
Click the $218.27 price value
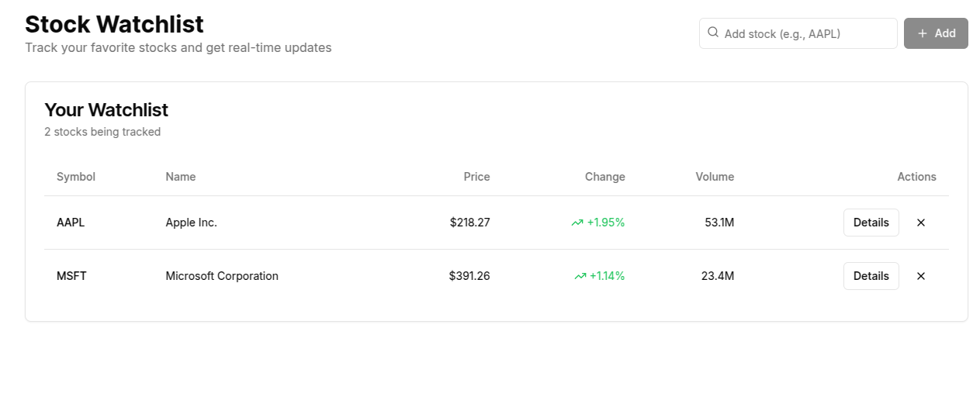[470, 223]
